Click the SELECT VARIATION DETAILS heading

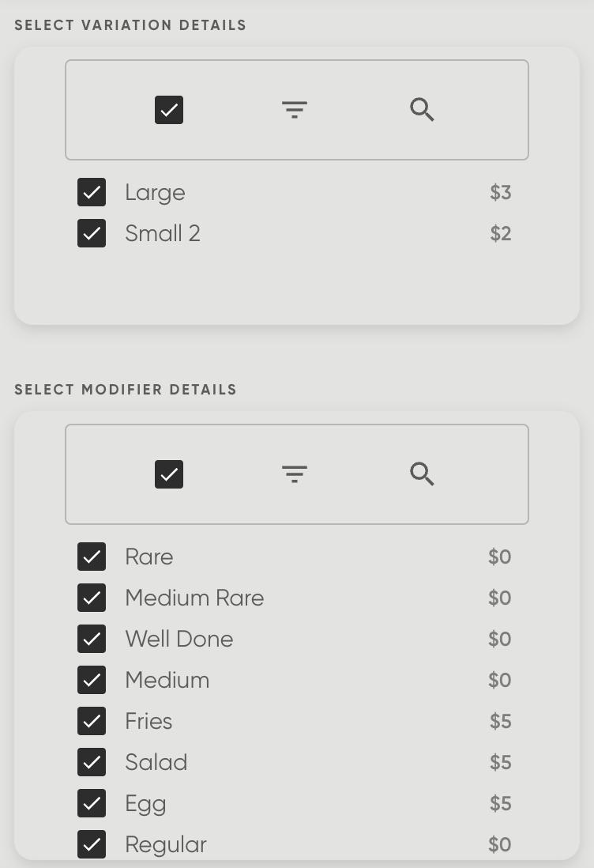tap(130, 25)
